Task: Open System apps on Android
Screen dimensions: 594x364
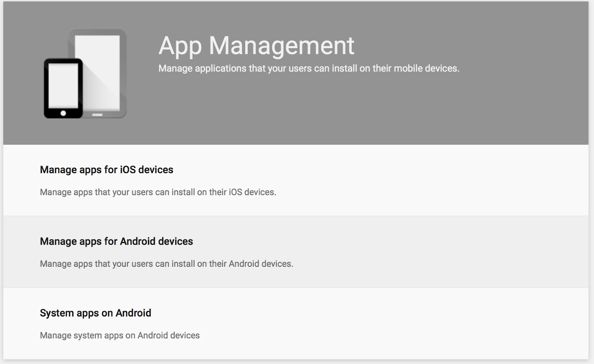Action: tap(296, 324)
